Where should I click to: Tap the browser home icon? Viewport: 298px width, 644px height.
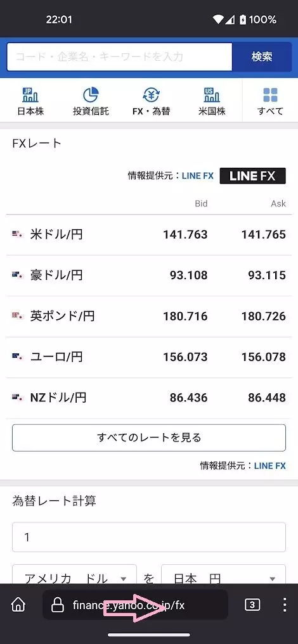click(18, 605)
